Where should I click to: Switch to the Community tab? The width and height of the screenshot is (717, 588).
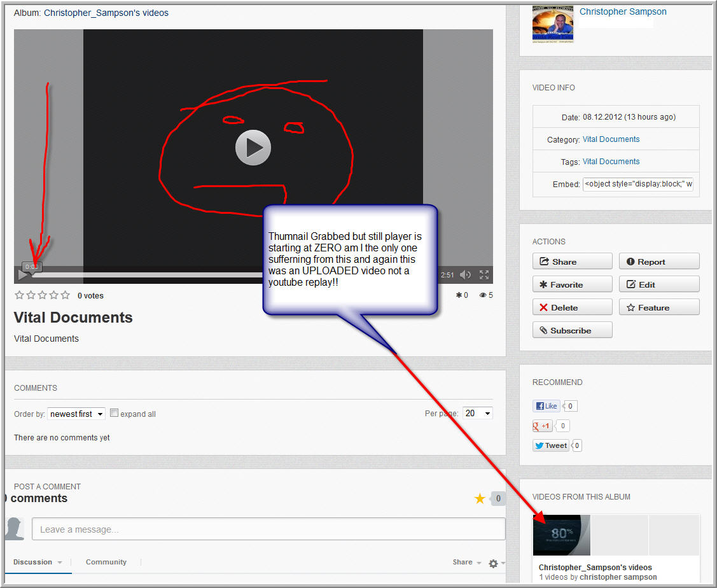[x=106, y=563]
